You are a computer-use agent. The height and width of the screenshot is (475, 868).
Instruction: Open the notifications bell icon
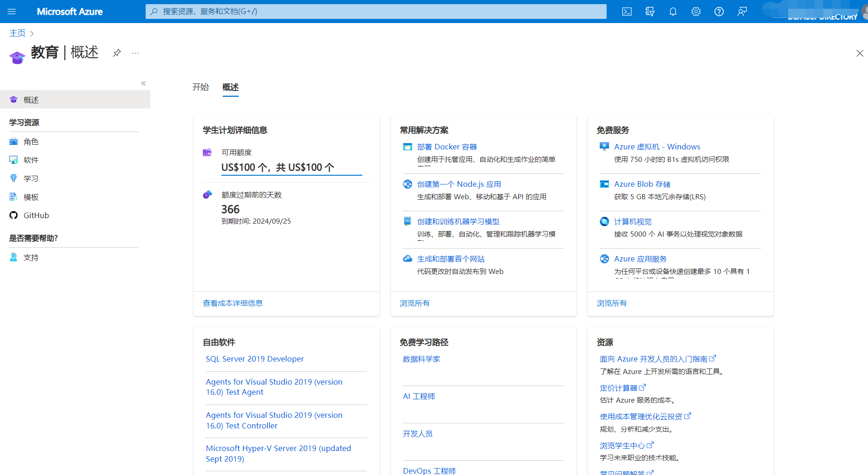point(673,12)
